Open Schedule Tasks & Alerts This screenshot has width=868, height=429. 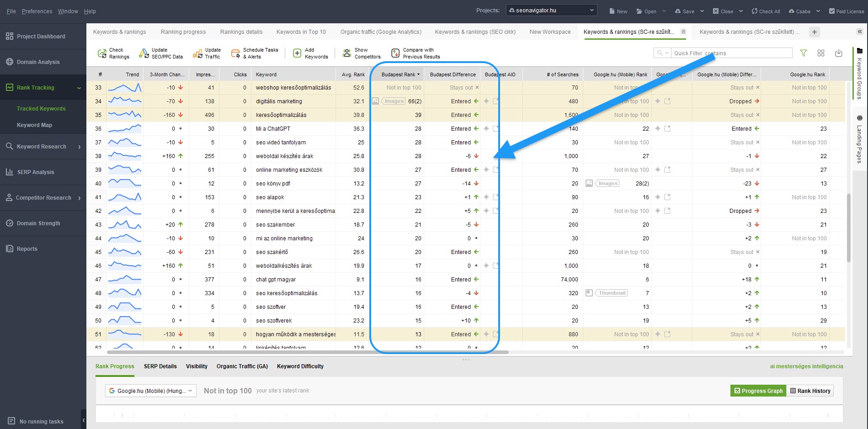click(x=235, y=53)
